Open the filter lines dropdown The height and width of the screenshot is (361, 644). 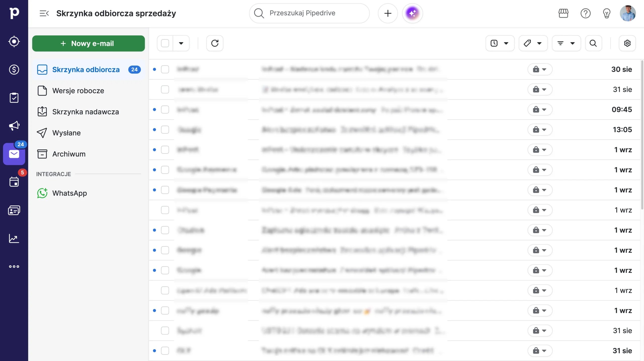tap(566, 43)
